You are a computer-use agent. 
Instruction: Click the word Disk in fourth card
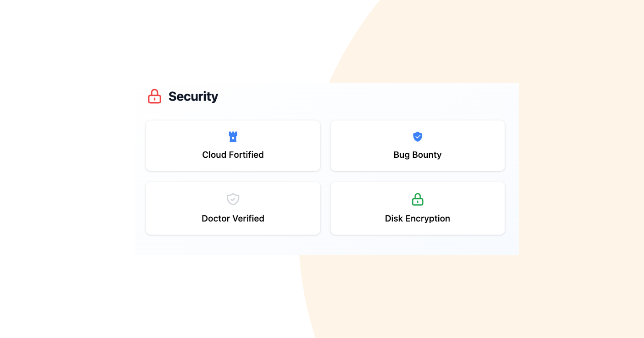[394, 218]
